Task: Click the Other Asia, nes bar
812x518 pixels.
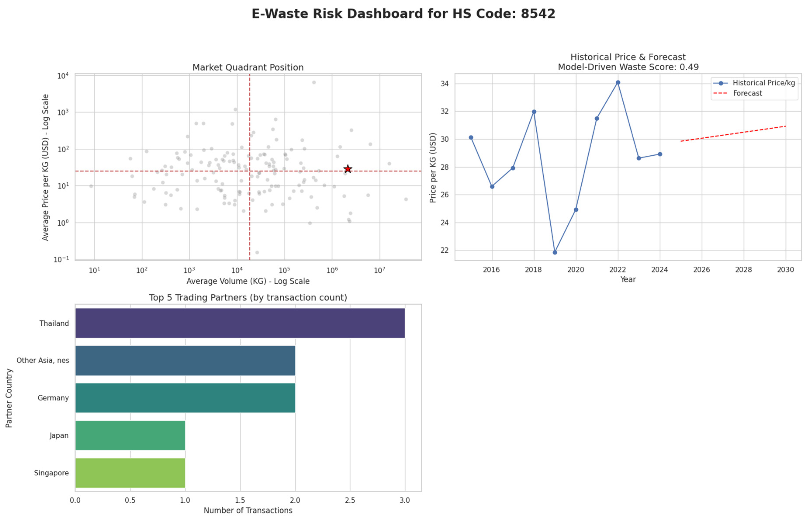Action: click(x=185, y=360)
